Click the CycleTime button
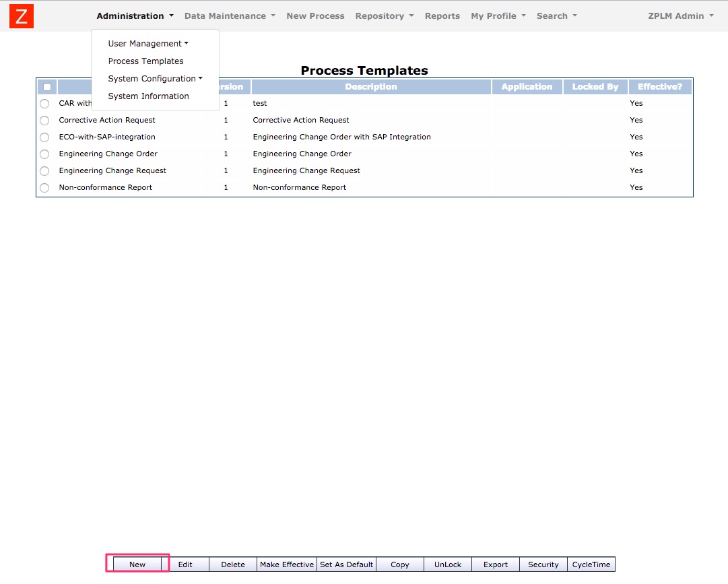The height and width of the screenshot is (584, 728). point(591,564)
